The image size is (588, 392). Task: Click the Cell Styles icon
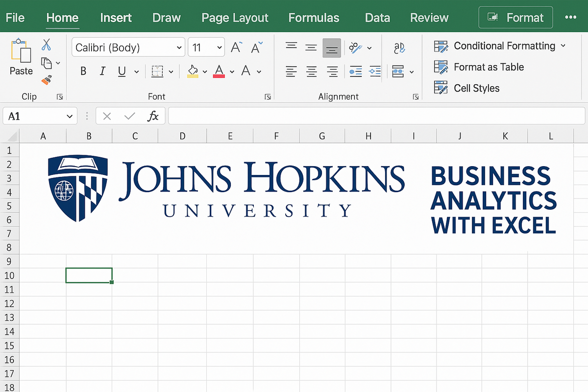[x=441, y=88]
